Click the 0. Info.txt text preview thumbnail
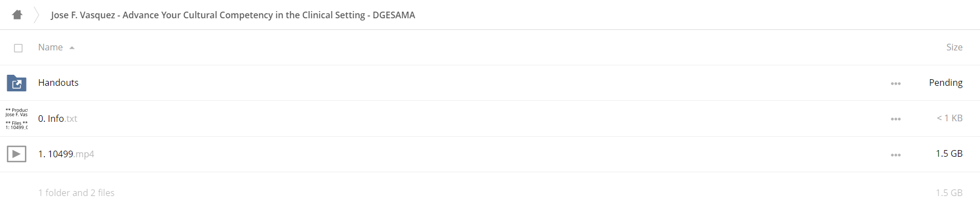The image size is (980, 211). pyautogui.click(x=17, y=119)
